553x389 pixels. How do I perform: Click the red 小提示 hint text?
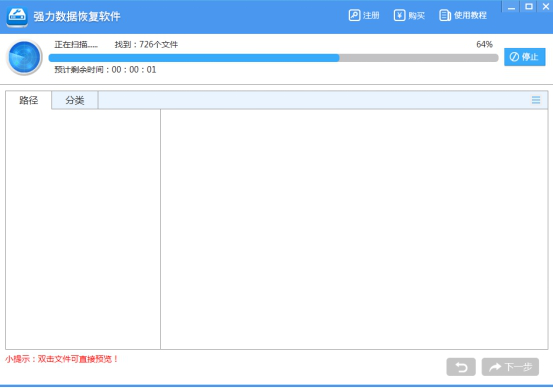coord(62,359)
